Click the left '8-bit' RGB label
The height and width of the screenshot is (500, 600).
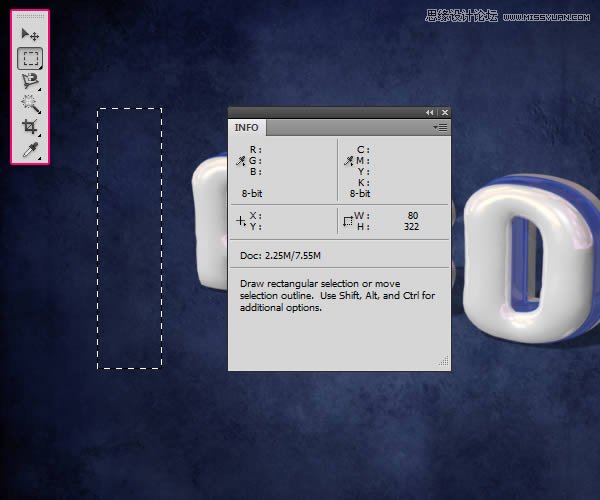(x=252, y=194)
